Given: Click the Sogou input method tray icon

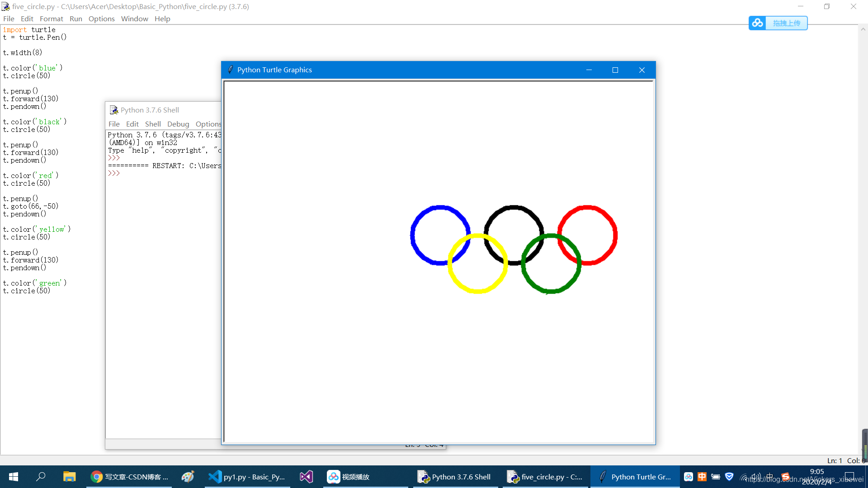Looking at the screenshot, I should (x=786, y=477).
